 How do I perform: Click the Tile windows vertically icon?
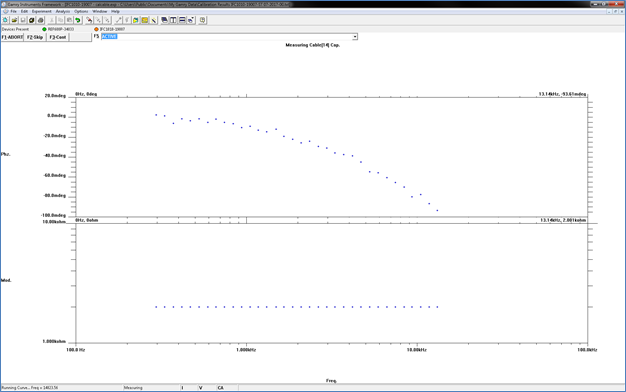173,20
